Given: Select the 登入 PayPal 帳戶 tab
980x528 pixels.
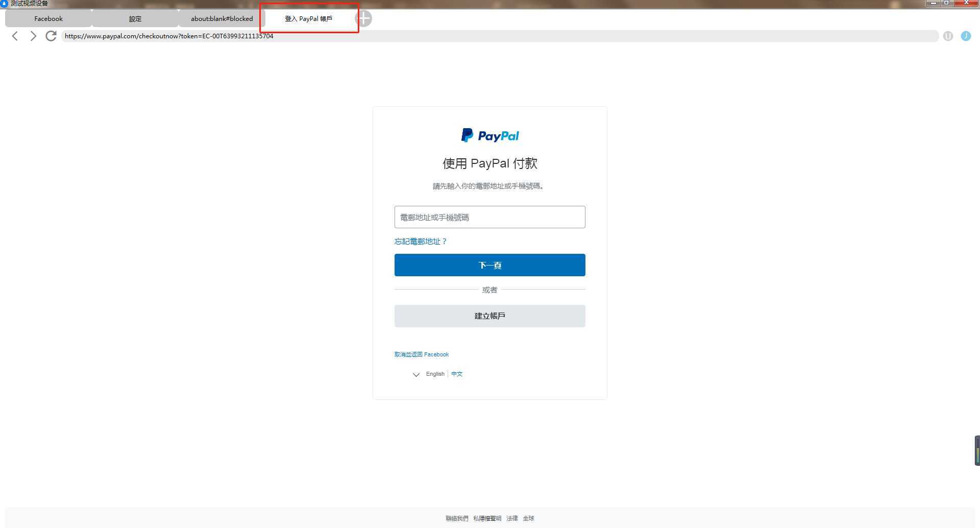Looking at the screenshot, I should click(309, 19).
